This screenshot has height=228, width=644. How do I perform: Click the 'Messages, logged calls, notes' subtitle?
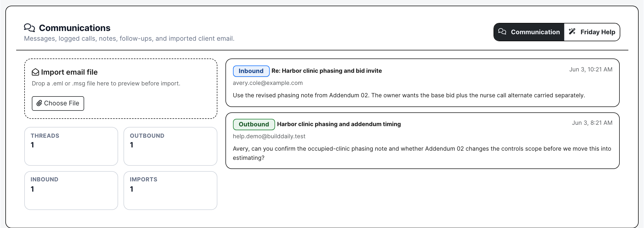(x=129, y=39)
